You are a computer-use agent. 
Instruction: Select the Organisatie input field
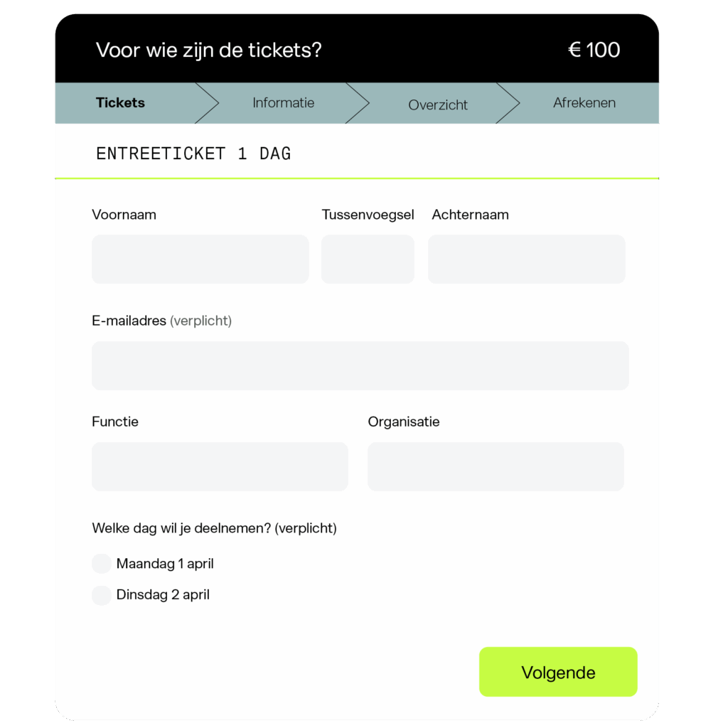pyautogui.click(x=495, y=466)
